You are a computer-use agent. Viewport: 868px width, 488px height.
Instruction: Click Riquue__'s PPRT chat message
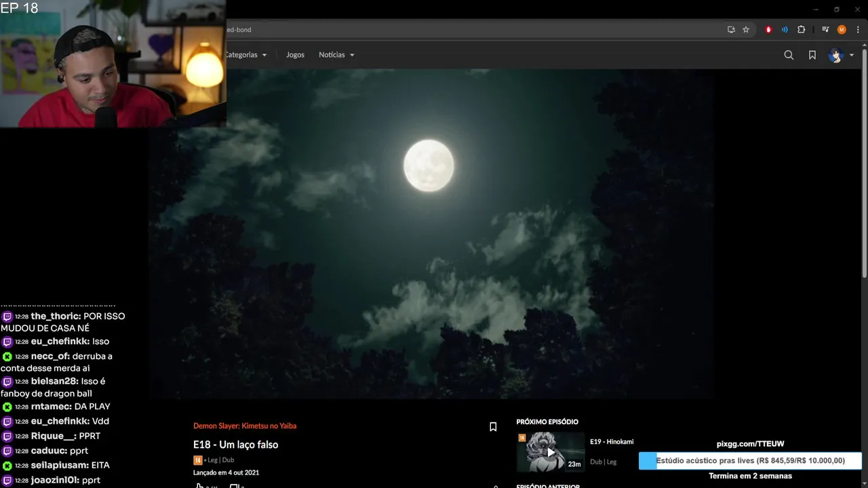point(51,436)
